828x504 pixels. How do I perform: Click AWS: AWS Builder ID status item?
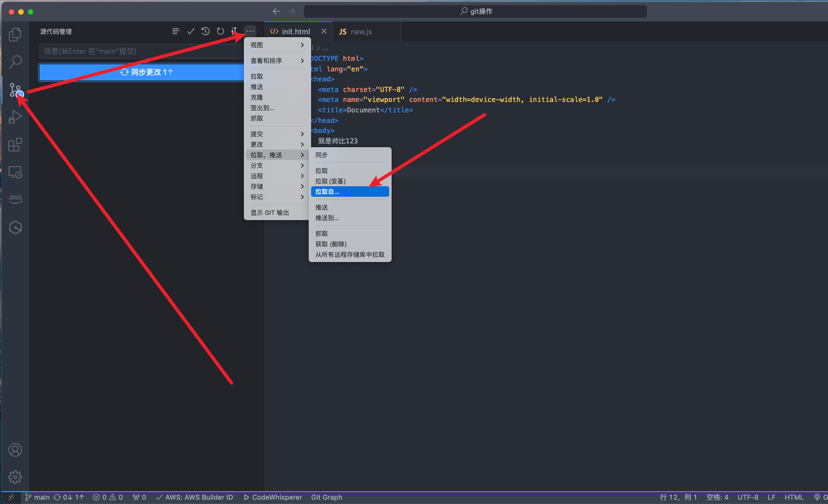pos(194,497)
